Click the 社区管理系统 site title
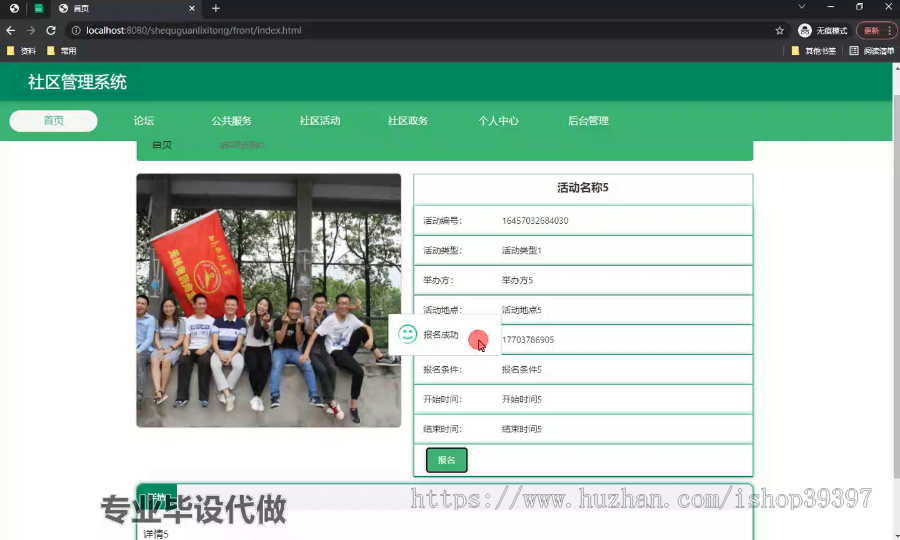 pos(77,82)
